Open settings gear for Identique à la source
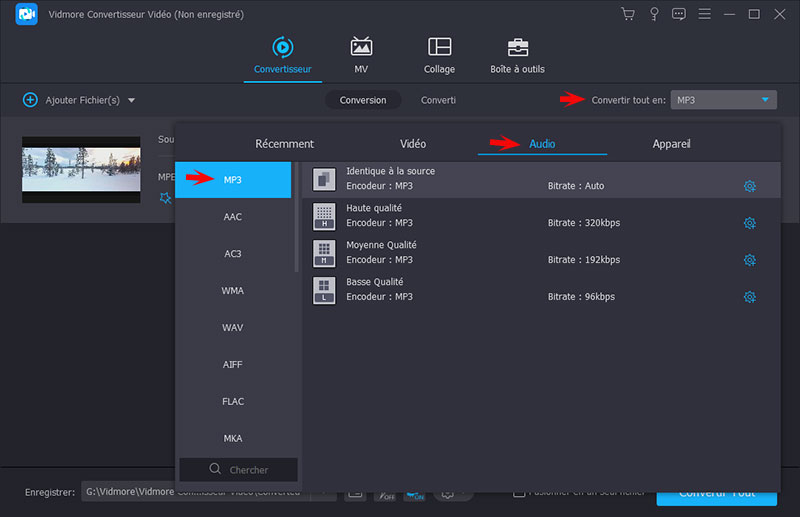 coord(749,186)
